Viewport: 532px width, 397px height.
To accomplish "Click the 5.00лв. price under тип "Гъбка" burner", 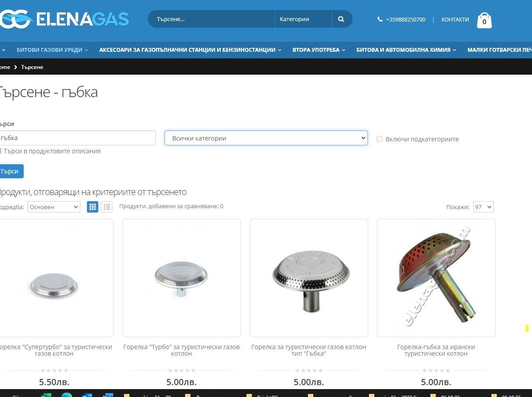I will [x=309, y=382].
